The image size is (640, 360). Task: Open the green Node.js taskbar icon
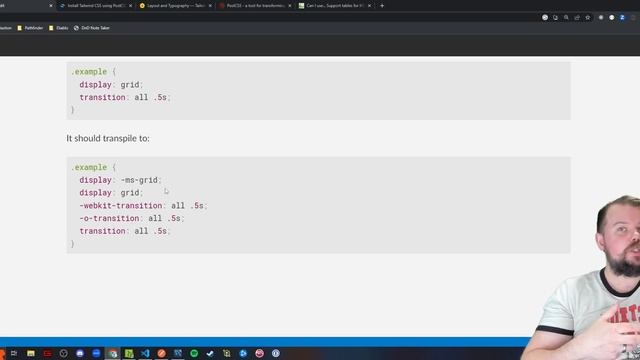(129, 353)
